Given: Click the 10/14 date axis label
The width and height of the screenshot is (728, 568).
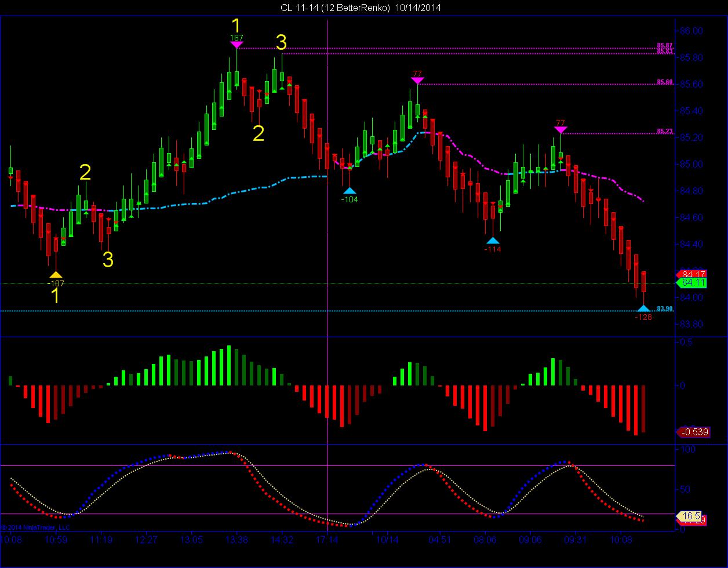Looking at the screenshot, I should tap(387, 540).
